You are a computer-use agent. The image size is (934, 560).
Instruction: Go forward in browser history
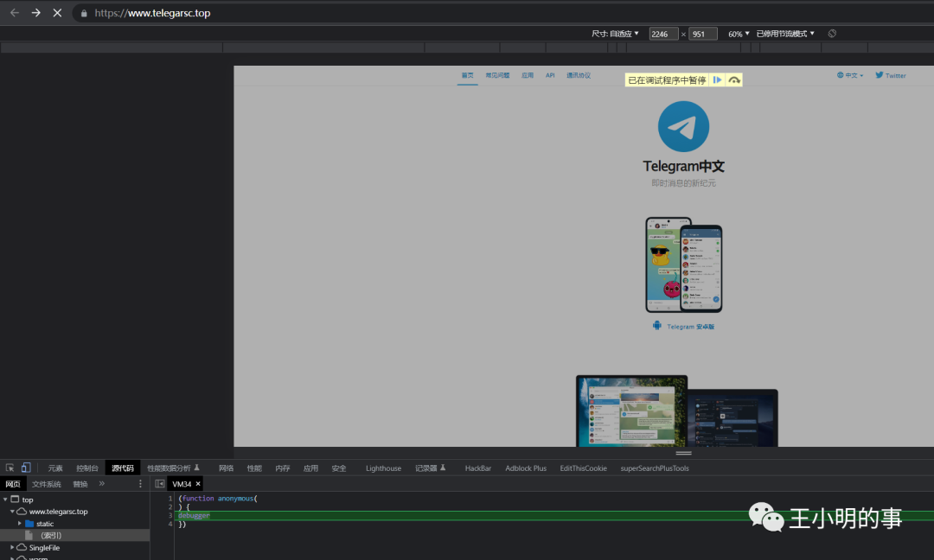[35, 12]
